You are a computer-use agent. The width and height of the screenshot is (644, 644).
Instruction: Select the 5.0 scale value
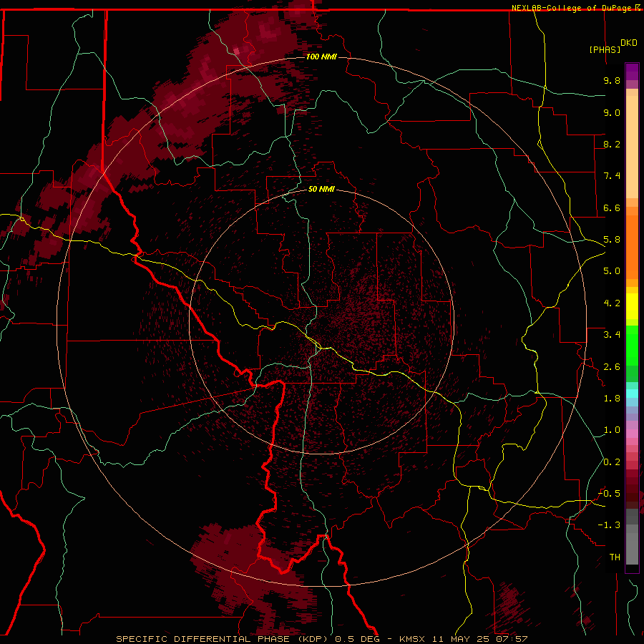point(612,271)
